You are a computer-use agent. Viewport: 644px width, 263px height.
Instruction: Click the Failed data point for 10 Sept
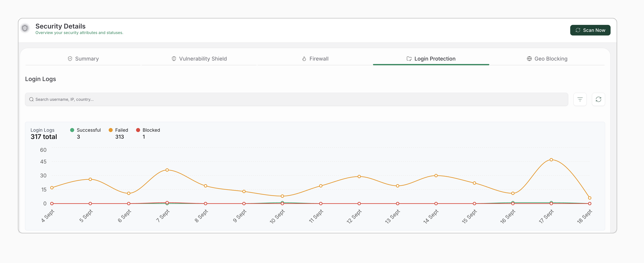282,196
